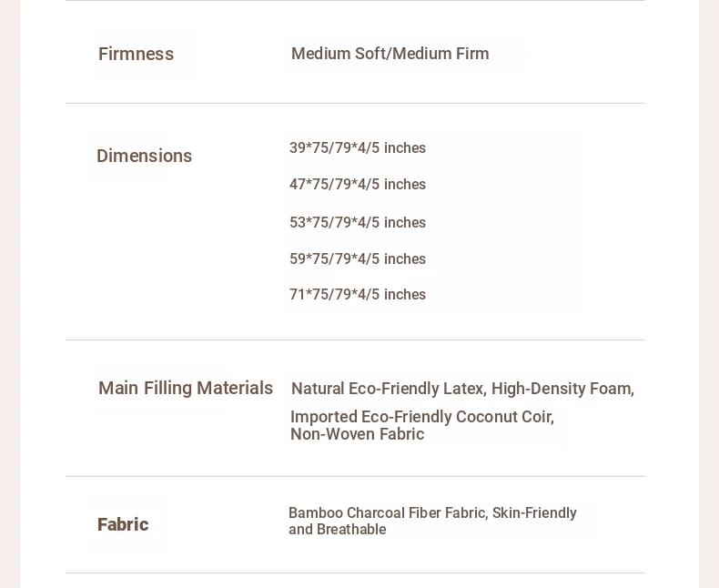Click the bold Fabric label
The image size is (719, 588).
click(123, 524)
